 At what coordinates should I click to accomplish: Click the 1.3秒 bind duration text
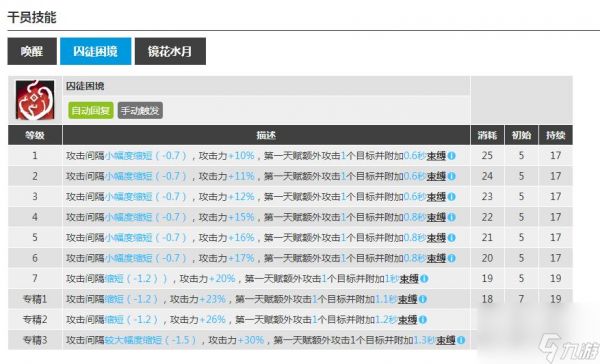(425, 340)
